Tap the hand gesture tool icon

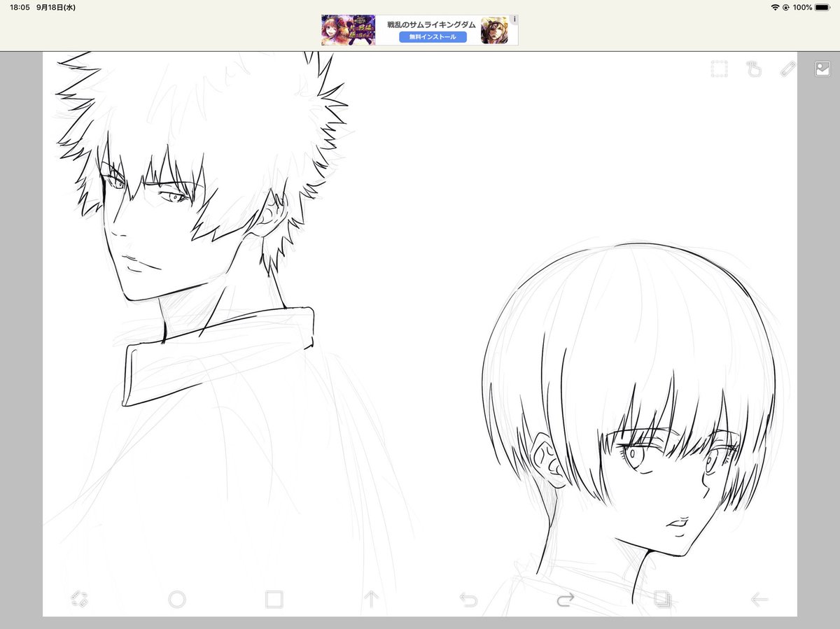(x=754, y=69)
